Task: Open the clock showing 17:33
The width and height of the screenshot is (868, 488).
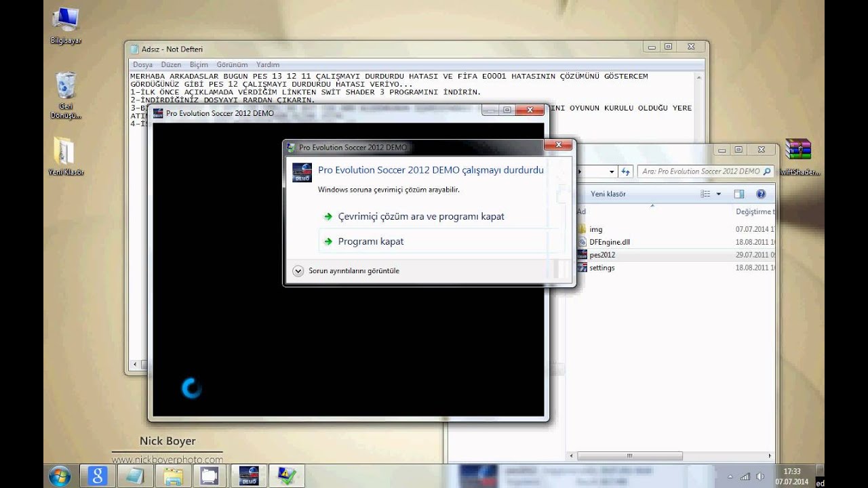Action: tap(791, 471)
